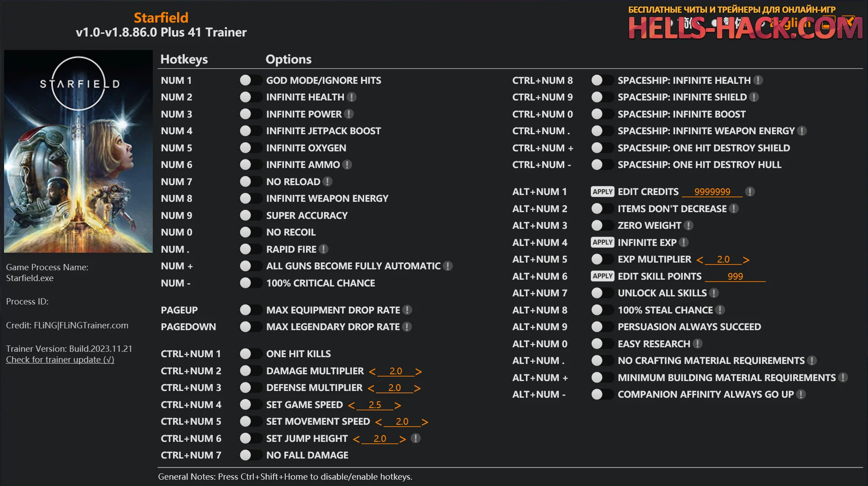The width and height of the screenshot is (868, 486).
Task: Click info icon for Max Equipment Drop Rate
Action: tap(407, 310)
